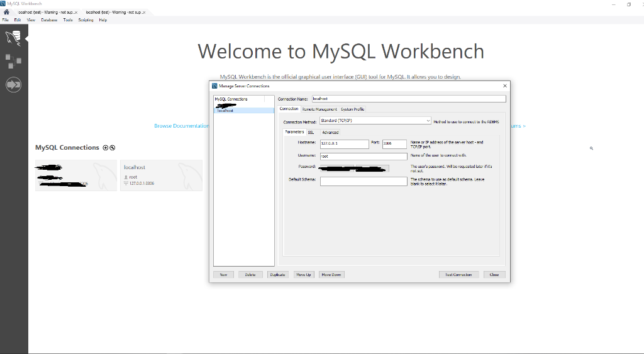Open the Tools menu

68,19
